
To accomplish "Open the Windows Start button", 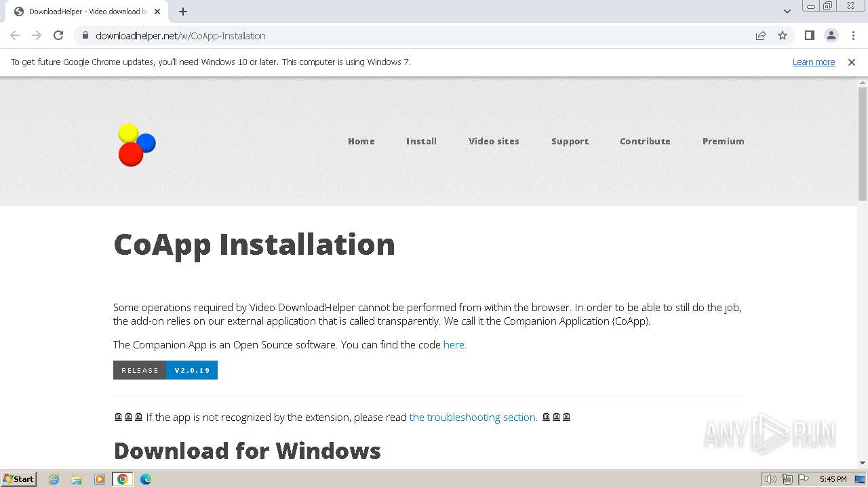I will 19,479.
